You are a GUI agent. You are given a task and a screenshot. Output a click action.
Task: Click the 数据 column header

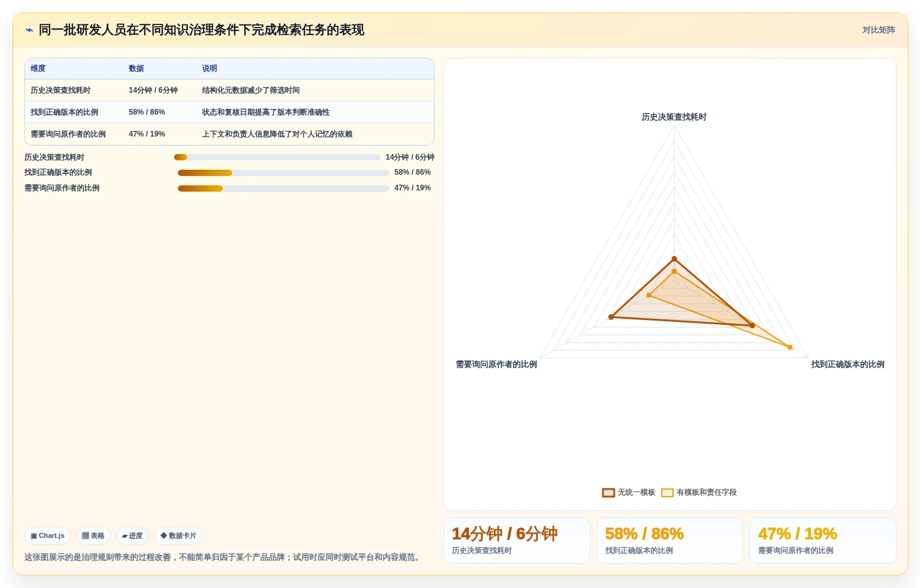tap(136, 68)
